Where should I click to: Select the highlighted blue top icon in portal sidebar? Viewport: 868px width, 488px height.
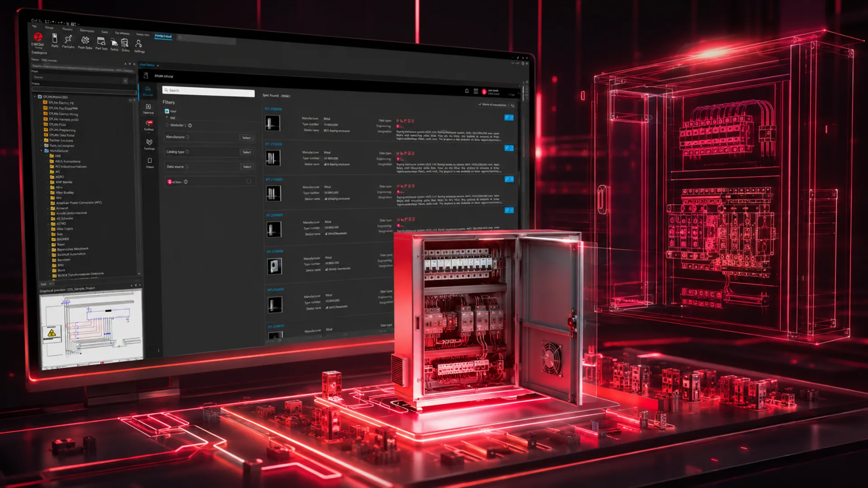[x=148, y=89]
